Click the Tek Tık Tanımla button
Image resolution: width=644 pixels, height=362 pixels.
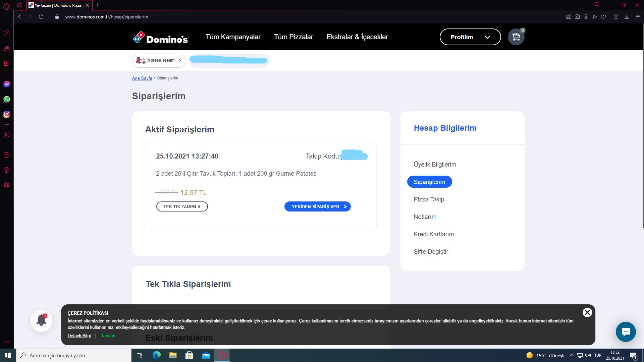coord(182,206)
